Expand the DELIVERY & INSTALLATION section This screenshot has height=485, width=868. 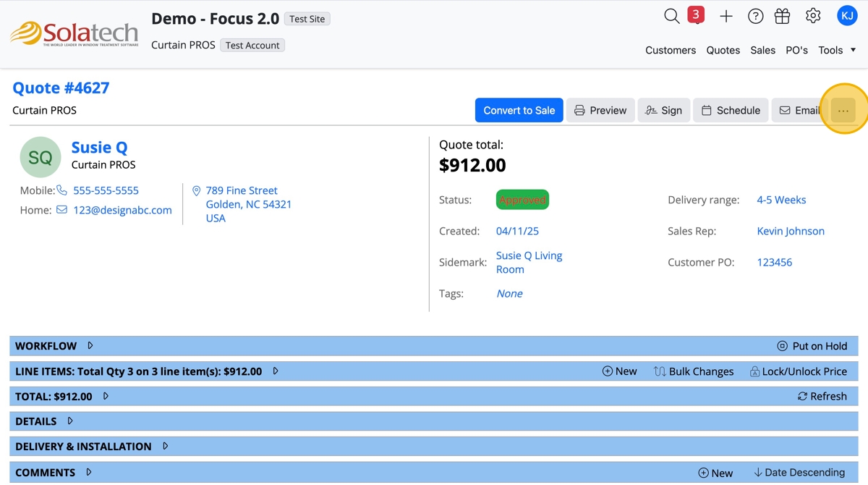pyautogui.click(x=165, y=447)
